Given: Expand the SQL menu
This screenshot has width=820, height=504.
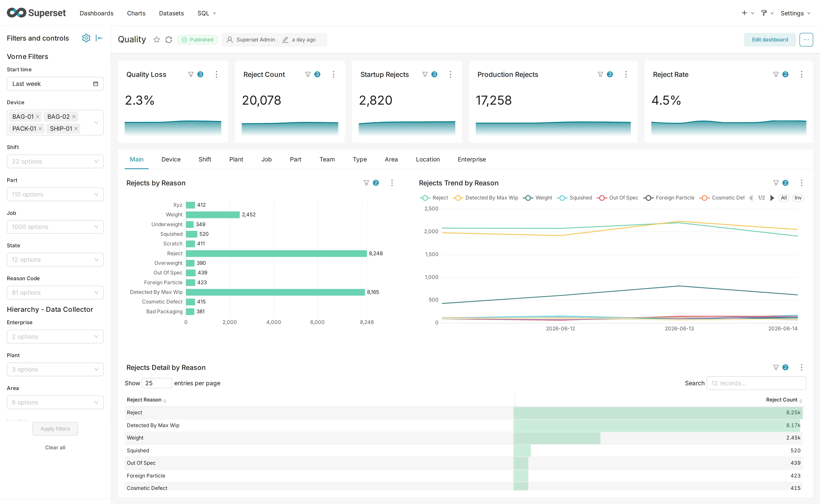Looking at the screenshot, I should 206,13.
